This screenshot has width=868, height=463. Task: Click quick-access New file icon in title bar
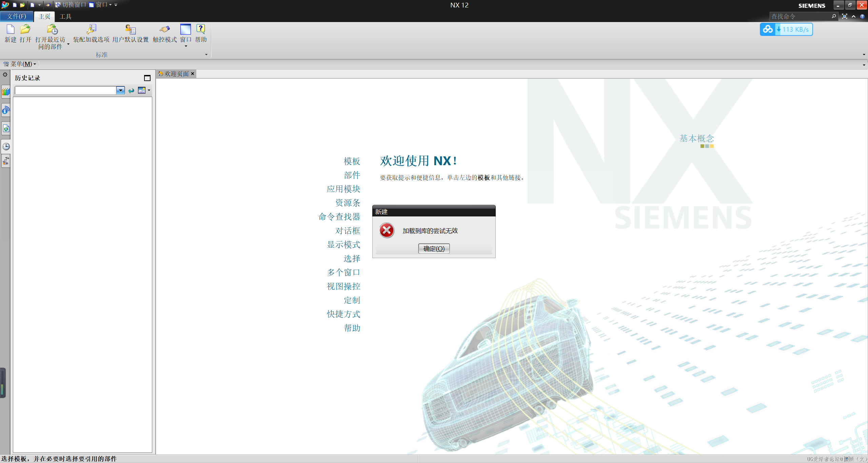[15, 5]
